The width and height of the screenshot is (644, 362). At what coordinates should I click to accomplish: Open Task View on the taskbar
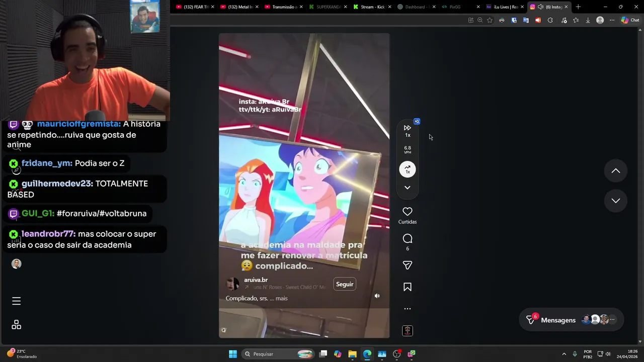coord(323,354)
